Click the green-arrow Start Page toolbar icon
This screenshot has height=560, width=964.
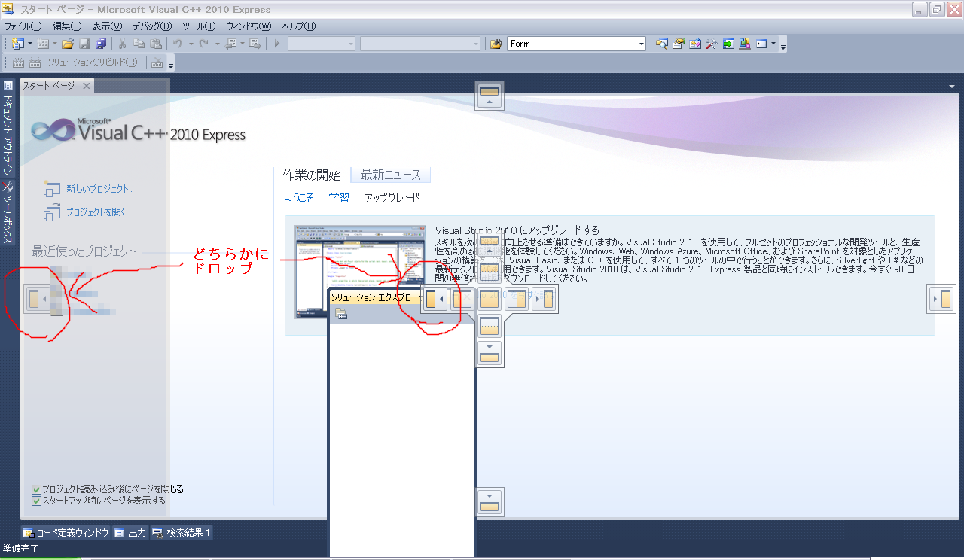click(728, 44)
